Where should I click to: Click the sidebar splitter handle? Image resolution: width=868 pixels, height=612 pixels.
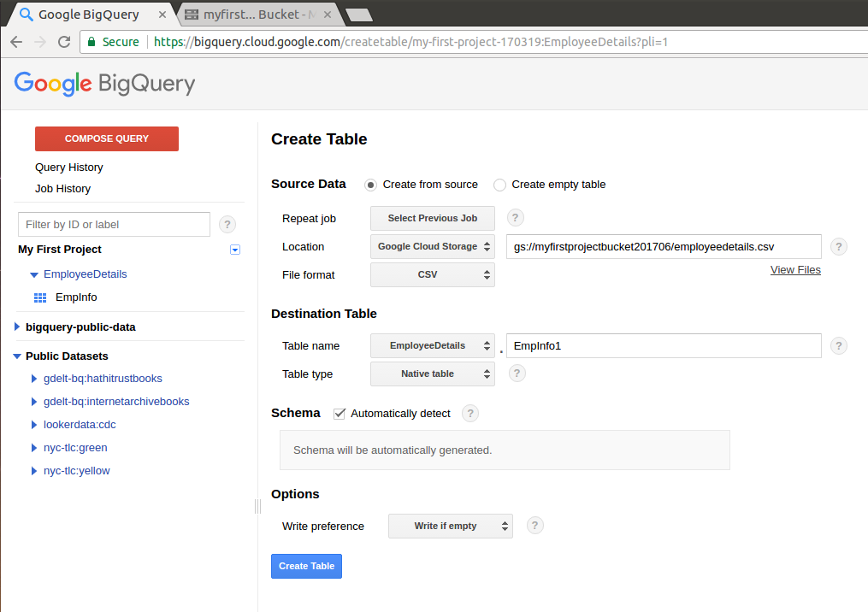click(258, 506)
